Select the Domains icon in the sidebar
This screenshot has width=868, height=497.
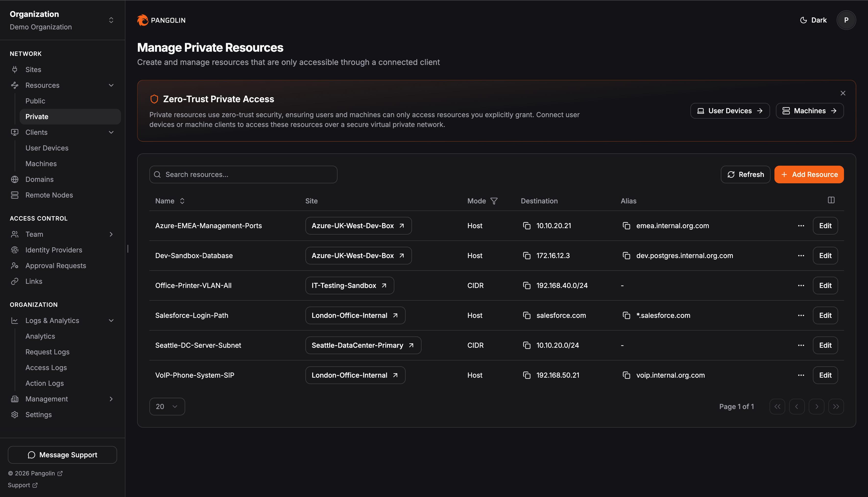point(15,179)
